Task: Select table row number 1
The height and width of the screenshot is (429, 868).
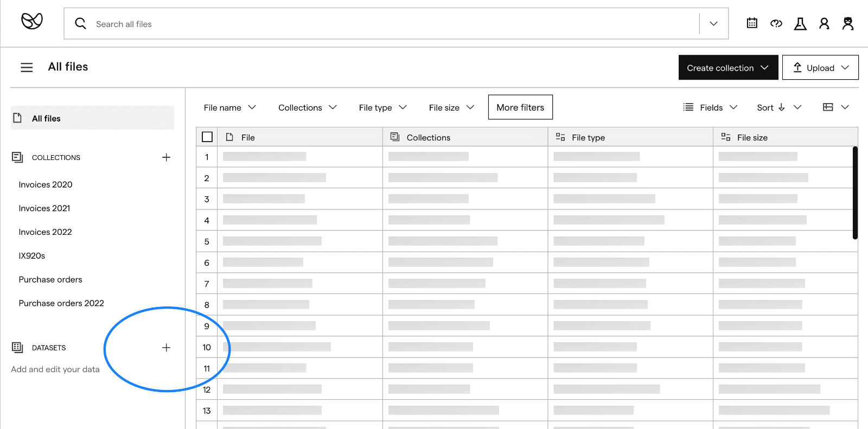Action: coord(207,157)
